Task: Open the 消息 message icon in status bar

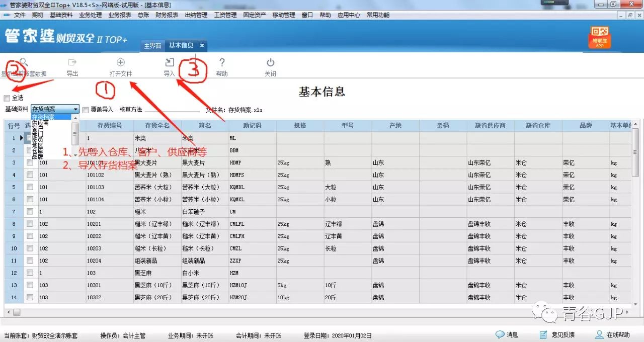Action: coord(506,334)
